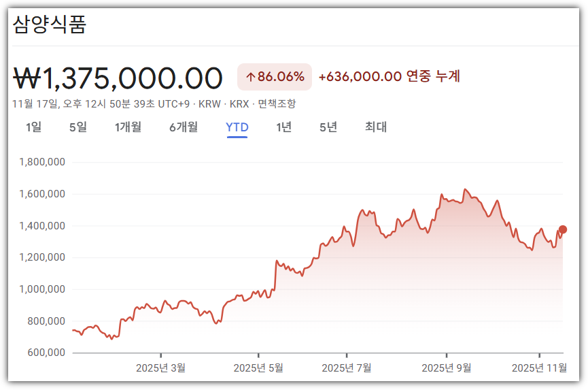Click the 1,800,000 y-axis label

[x=42, y=162]
